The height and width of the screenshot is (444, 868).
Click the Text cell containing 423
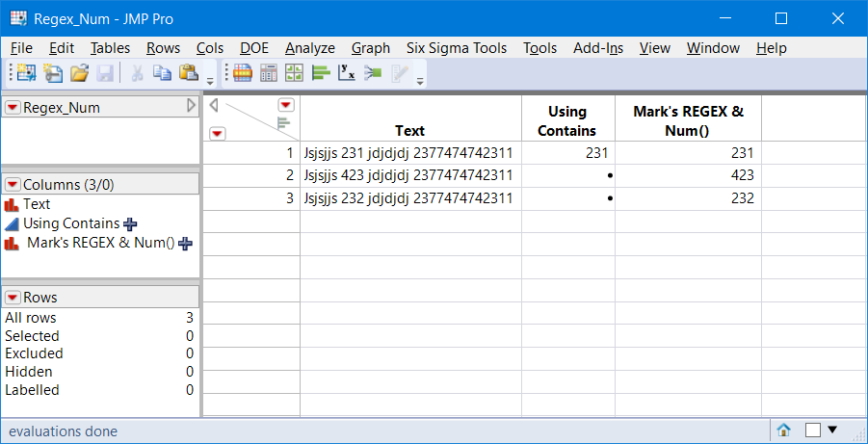[x=410, y=175]
